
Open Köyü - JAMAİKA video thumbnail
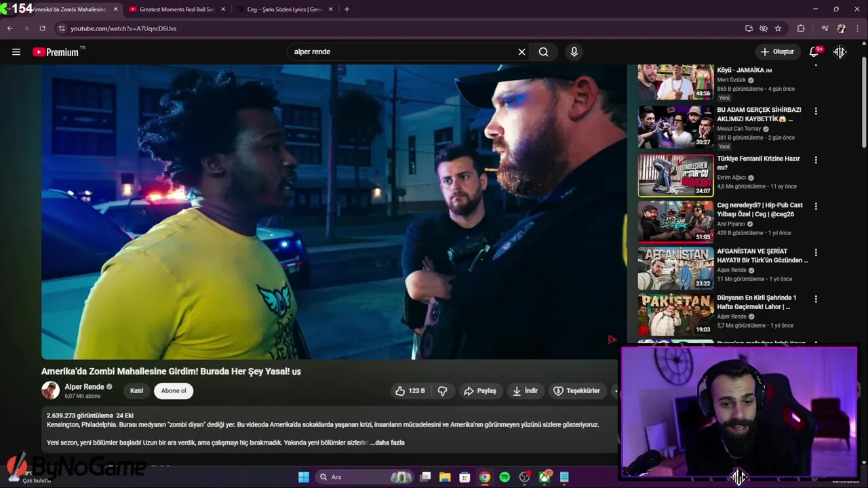tap(675, 82)
